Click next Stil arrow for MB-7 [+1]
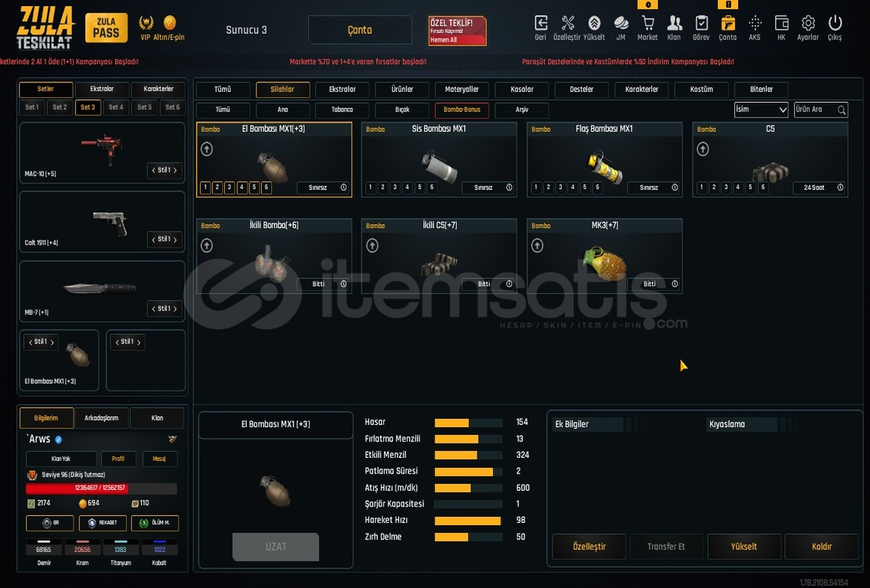The height and width of the screenshot is (588, 870). click(176, 309)
